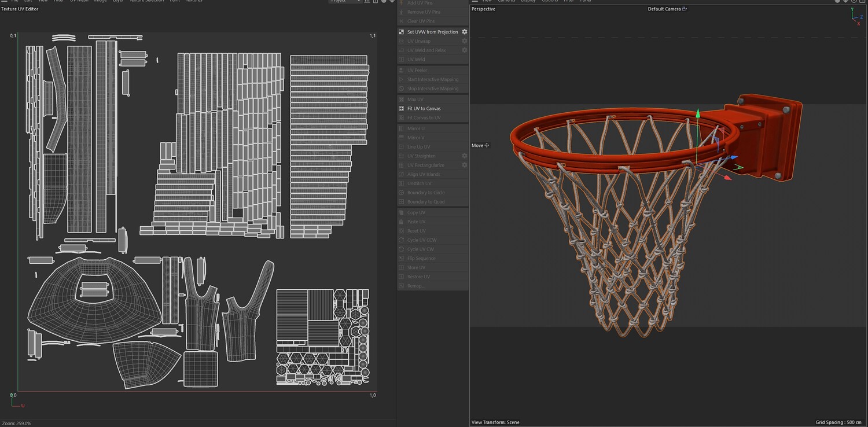
Task: Click the Move tool indicator icon
Action: (487, 145)
